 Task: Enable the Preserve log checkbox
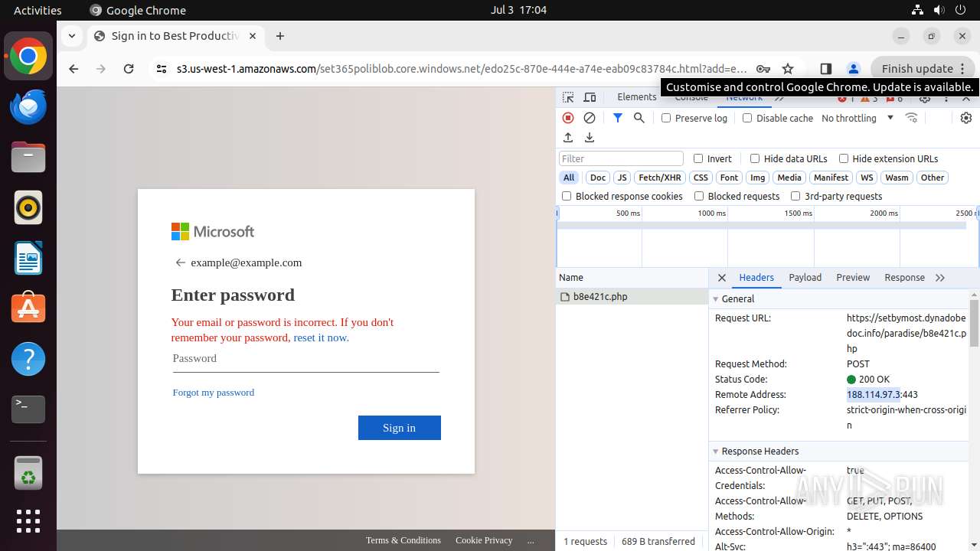pyautogui.click(x=666, y=118)
